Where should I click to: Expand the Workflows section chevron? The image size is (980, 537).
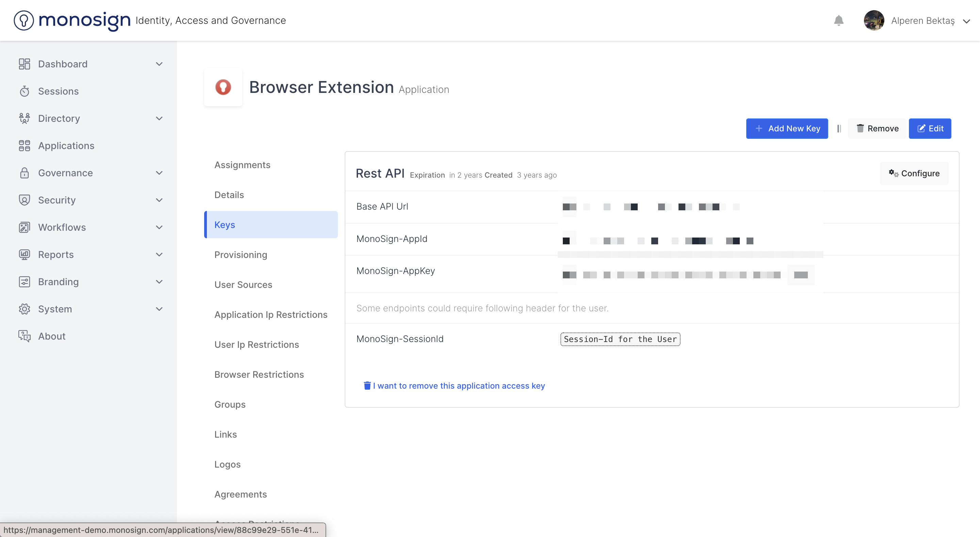(159, 227)
